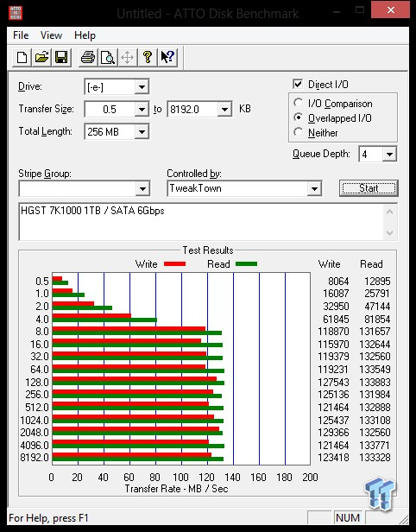Click the 'For Help, press F1' status text
The height and width of the screenshot is (532, 416).
point(48,518)
